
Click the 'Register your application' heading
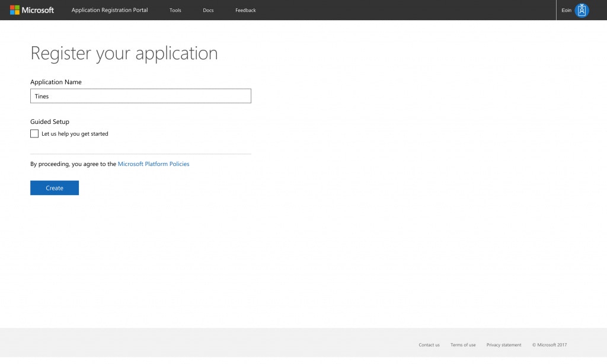(x=124, y=53)
